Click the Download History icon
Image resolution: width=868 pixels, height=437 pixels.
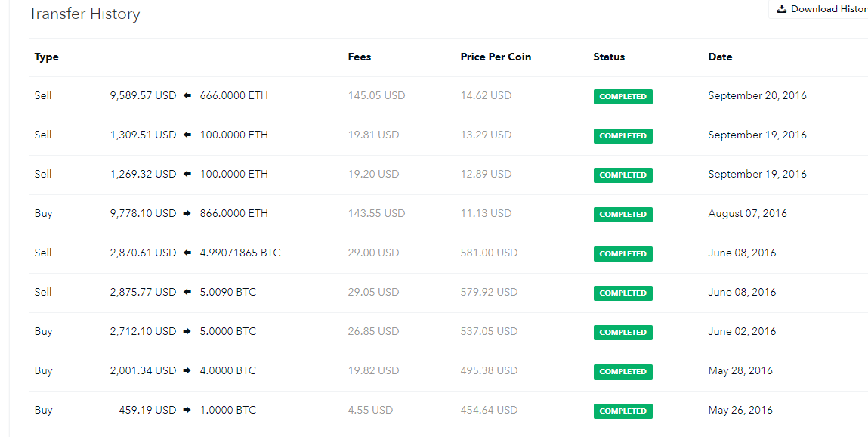tap(782, 9)
